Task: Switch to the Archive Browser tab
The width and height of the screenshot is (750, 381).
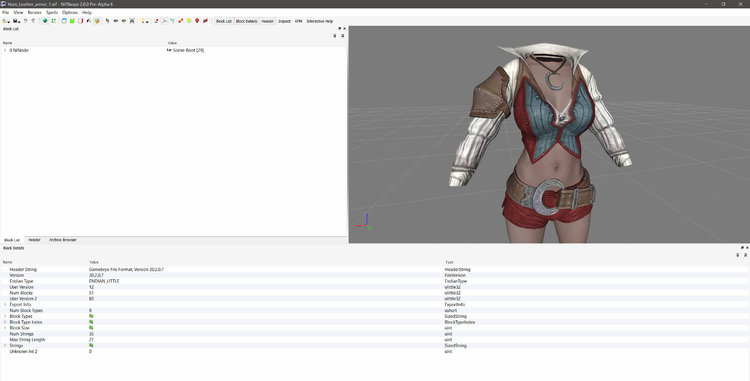Action: click(x=63, y=240)
